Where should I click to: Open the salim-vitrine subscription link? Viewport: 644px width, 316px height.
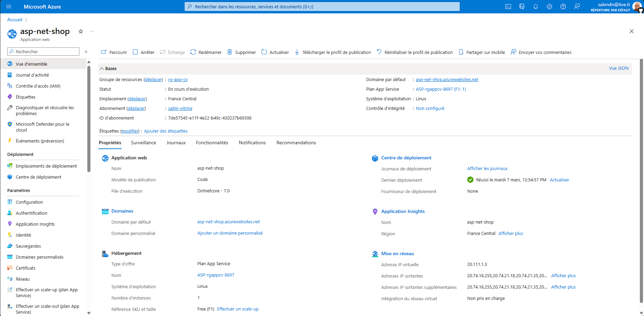180,108
